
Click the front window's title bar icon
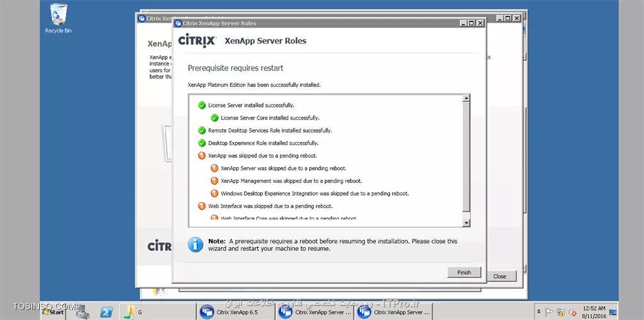(x=178, y=23)
